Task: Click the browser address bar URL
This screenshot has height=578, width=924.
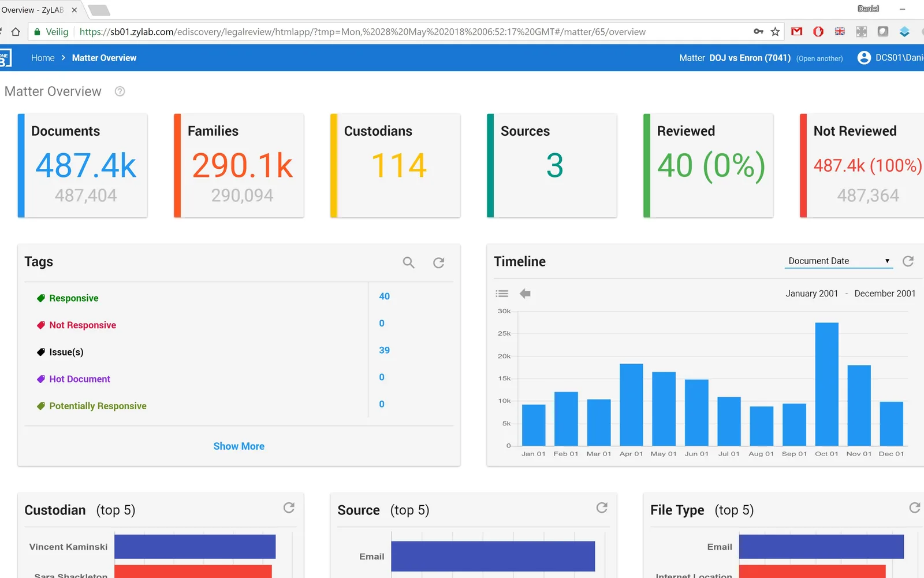Action: click(363, 32)
